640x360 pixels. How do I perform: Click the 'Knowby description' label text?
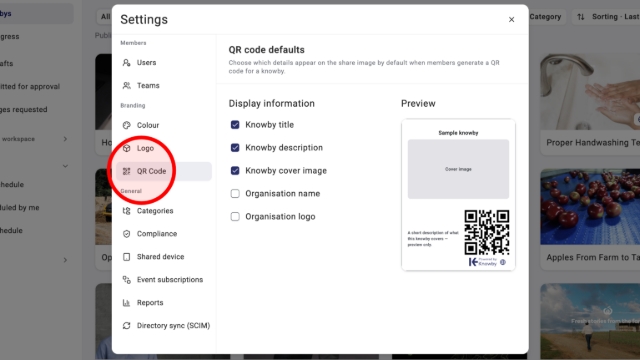click(284, 148)
